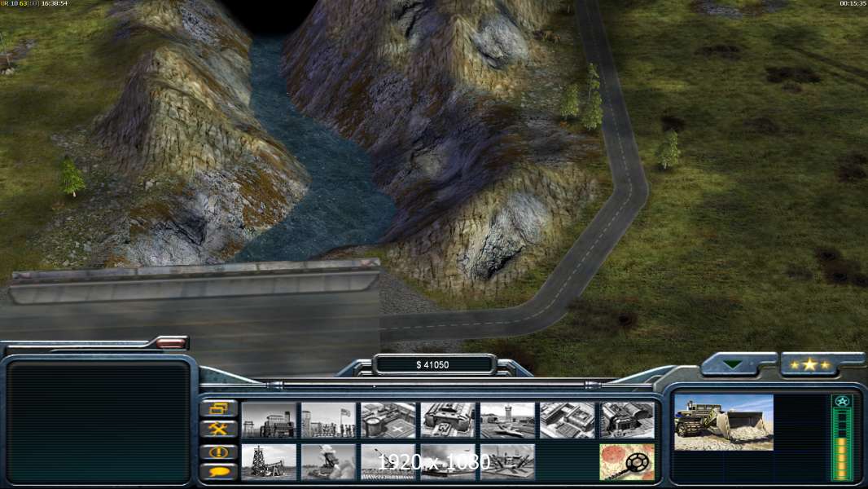Select idle worker via wrench and hammer button

219,429
